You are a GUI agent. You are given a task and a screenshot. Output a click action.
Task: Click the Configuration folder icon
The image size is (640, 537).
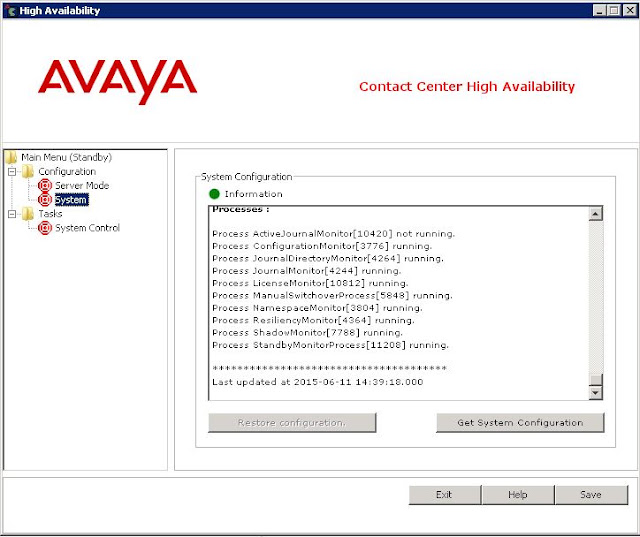tap(28, 172)
